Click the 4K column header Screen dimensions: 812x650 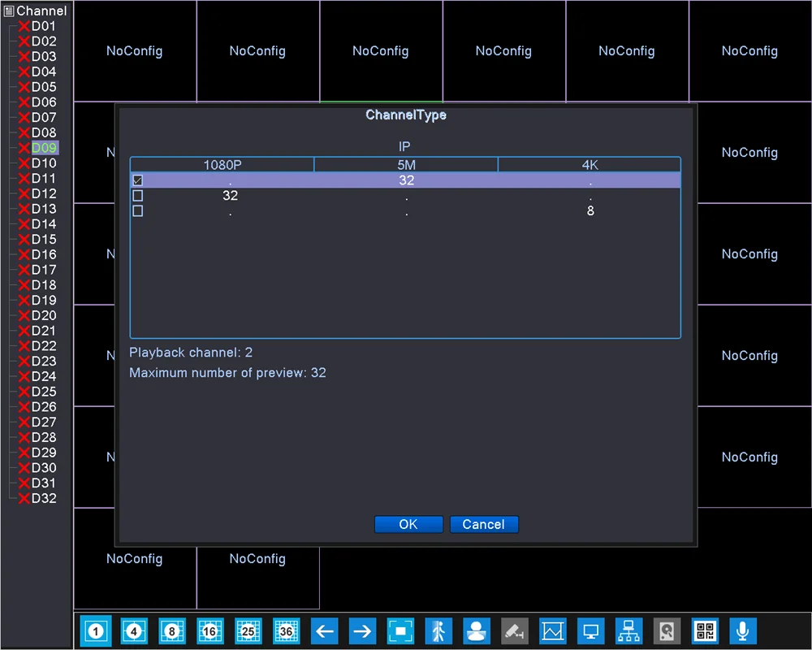click(590, 165)
